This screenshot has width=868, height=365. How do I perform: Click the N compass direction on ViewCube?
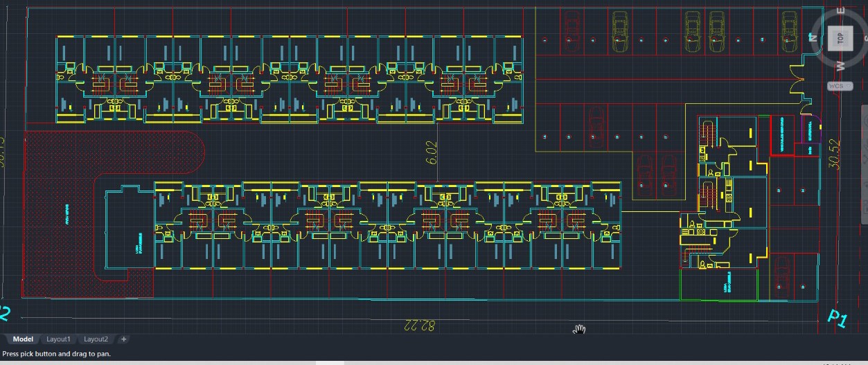[x=813, y=39]
